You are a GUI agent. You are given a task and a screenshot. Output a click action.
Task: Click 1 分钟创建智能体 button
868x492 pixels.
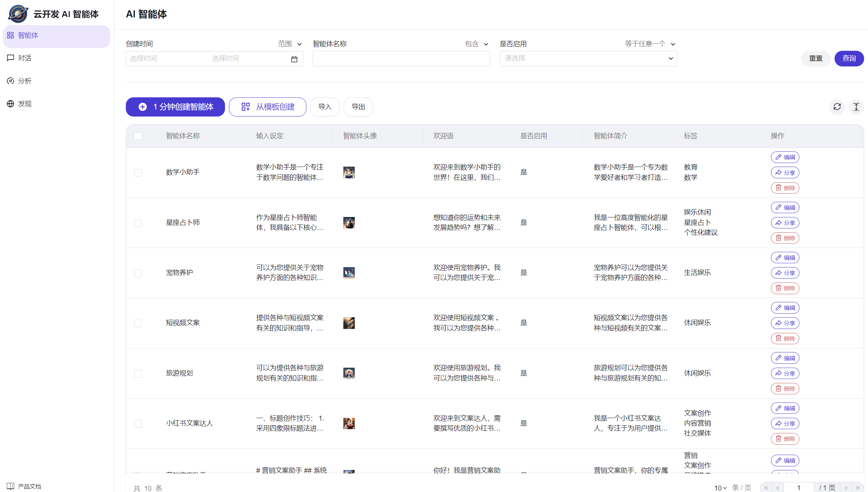(x=175, y=107)
